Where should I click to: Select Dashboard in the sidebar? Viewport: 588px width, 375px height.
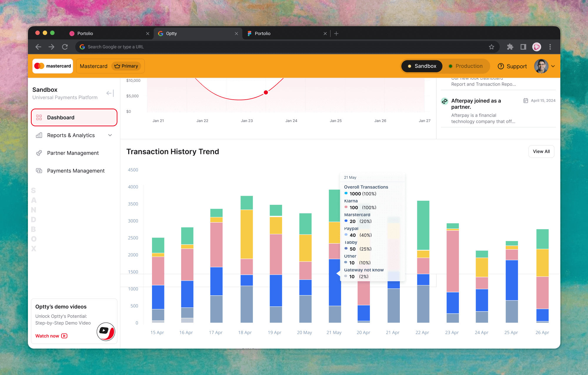coord(74,118)
